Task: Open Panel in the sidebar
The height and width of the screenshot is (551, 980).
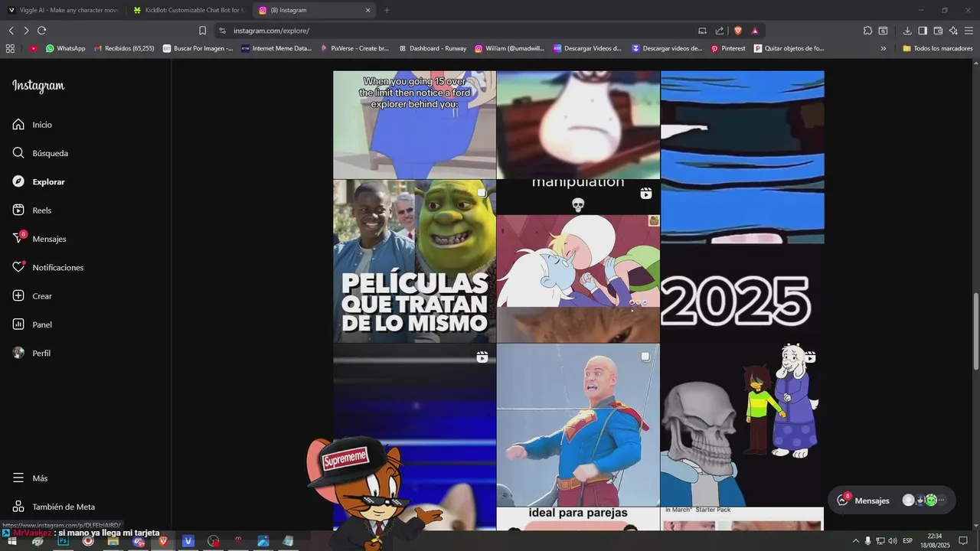Action: [x=32, y=324]
